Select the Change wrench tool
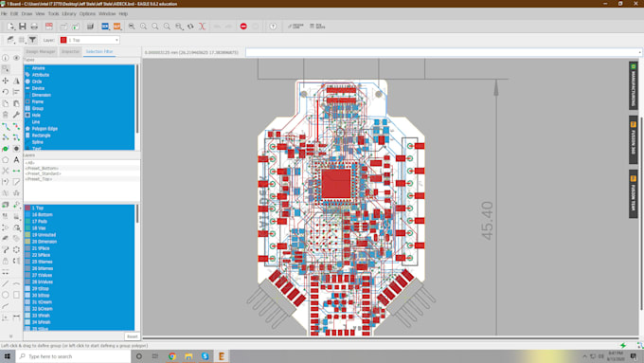 pos(16,115)
